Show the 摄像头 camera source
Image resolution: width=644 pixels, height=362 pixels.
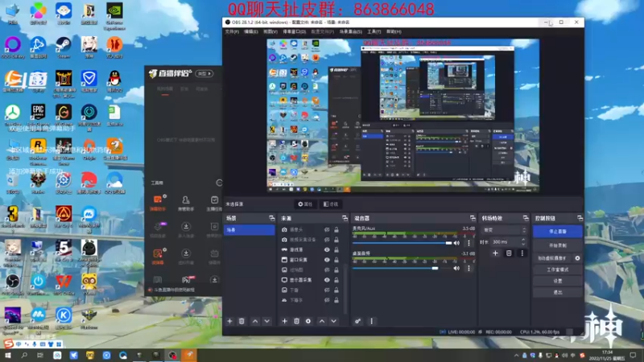point(327,229)
